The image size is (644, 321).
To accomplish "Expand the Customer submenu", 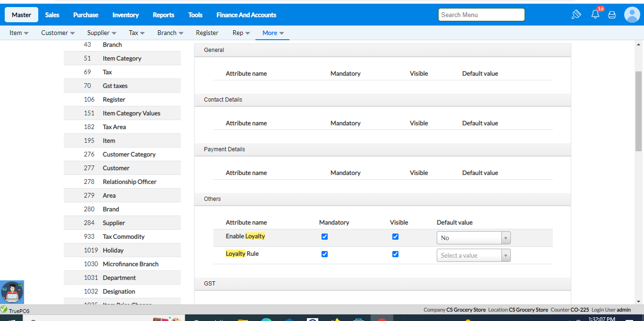I will pyautogui.click(x=58, y=33).
